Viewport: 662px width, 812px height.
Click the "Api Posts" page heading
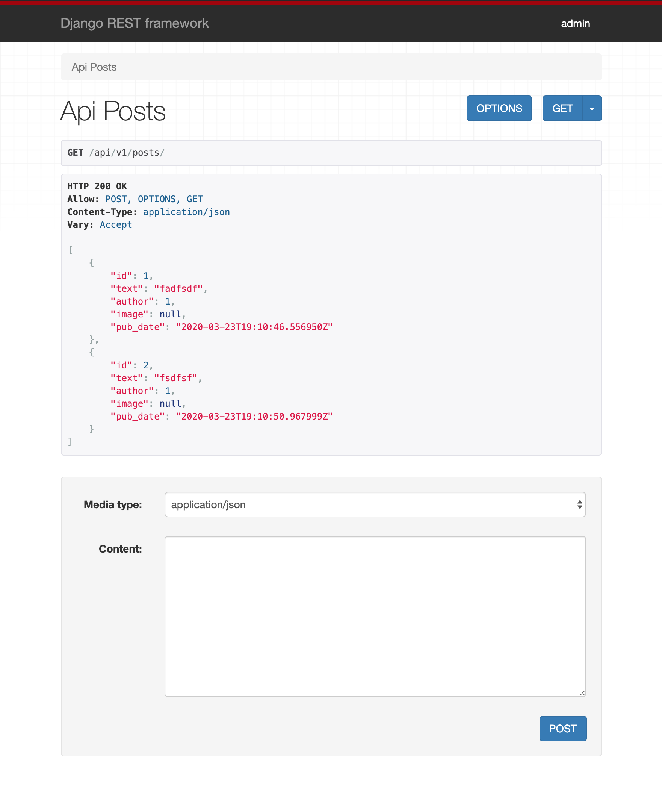pos(113,111)
